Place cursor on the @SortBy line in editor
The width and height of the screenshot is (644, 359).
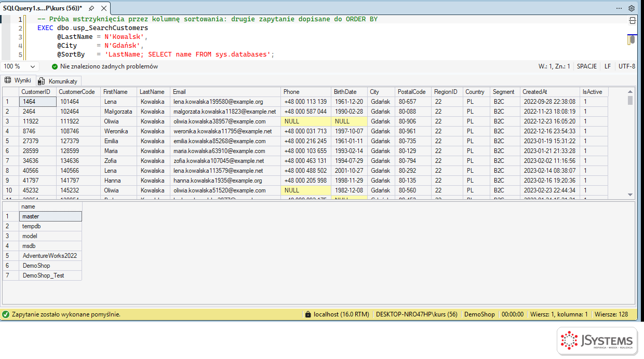pyautogui.click(x=166, y=54)
